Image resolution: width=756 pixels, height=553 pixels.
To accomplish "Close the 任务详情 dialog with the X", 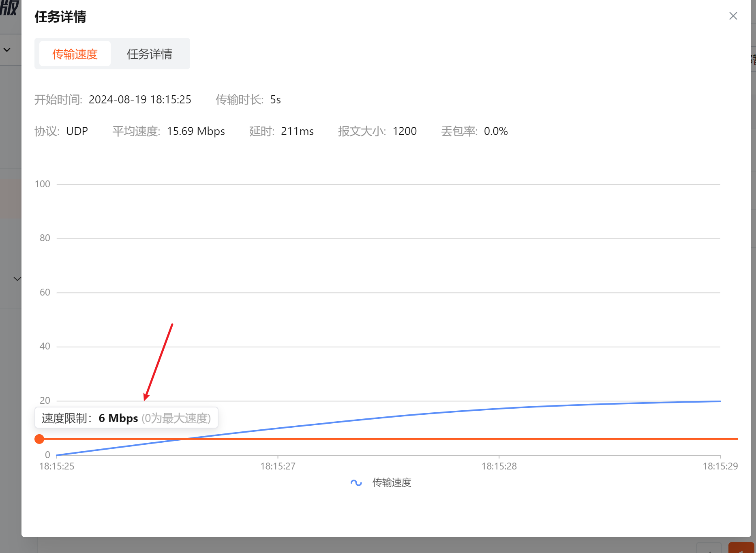I will (733, 16).
